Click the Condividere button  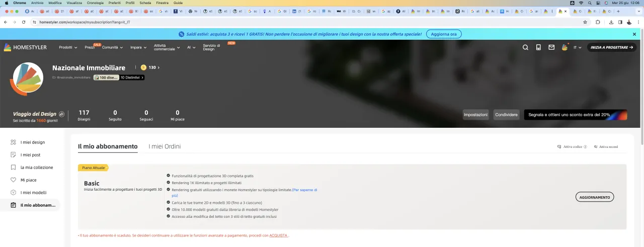click(506, 115)
